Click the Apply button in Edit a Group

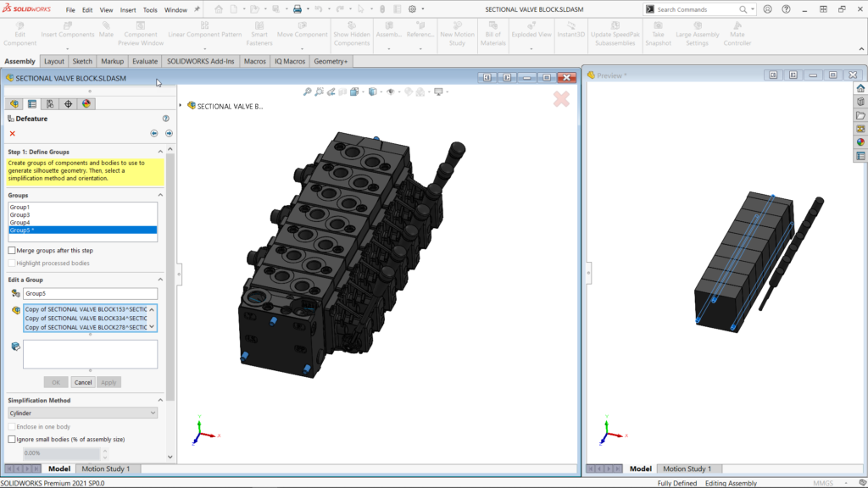click(108, 382)
